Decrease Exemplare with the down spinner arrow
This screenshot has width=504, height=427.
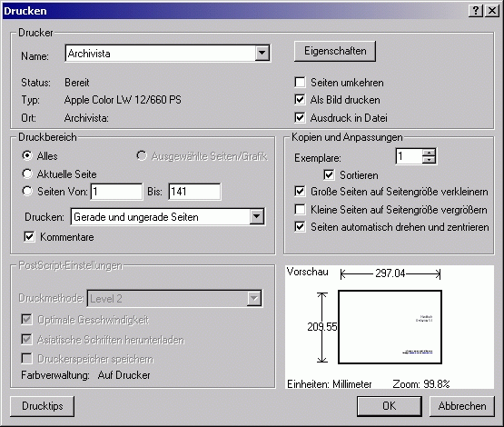point(429,160)
